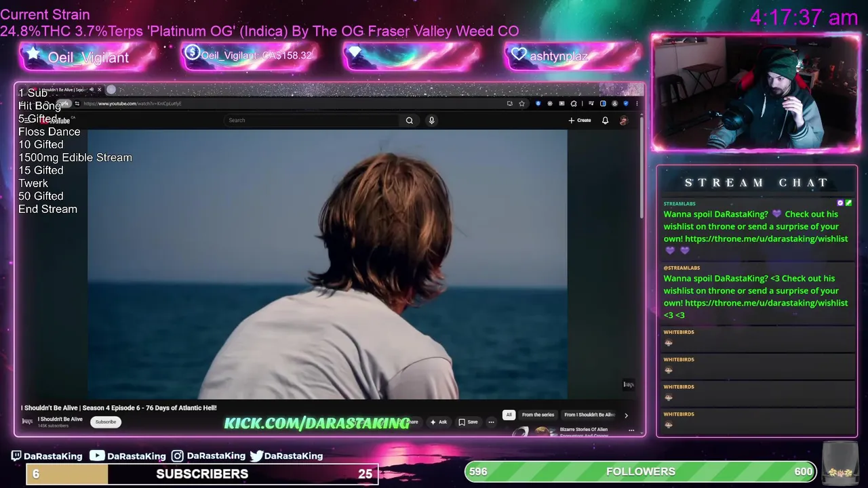Click the channel watermark on the video
868x488 pixels.
coord(629,385)
